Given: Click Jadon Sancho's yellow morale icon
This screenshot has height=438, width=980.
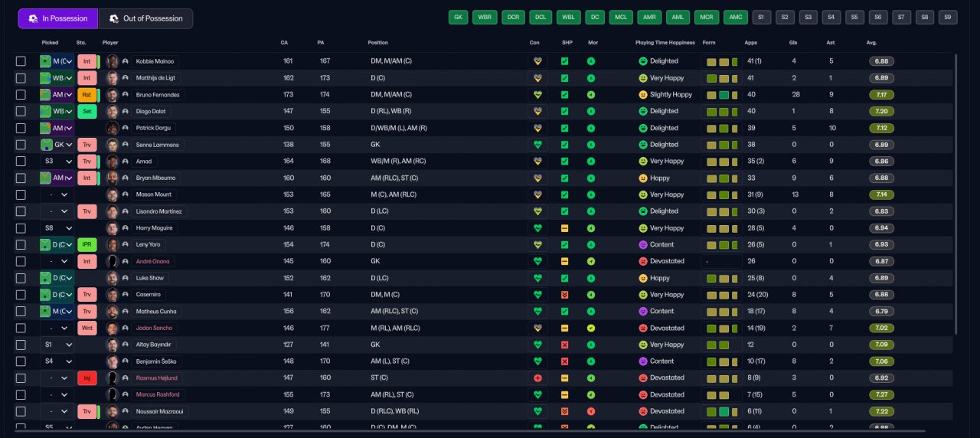Looking at the screenshot, I should coord(591,328).
